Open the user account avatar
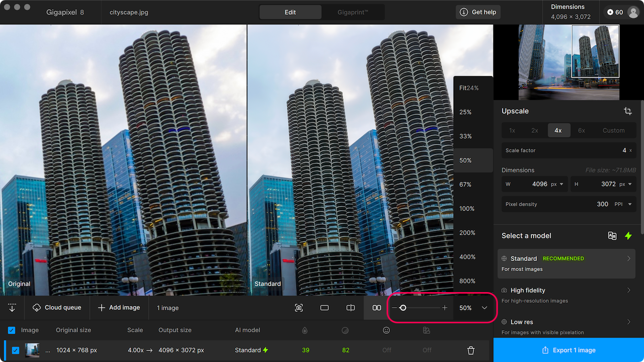 click(x=633, y=12)
